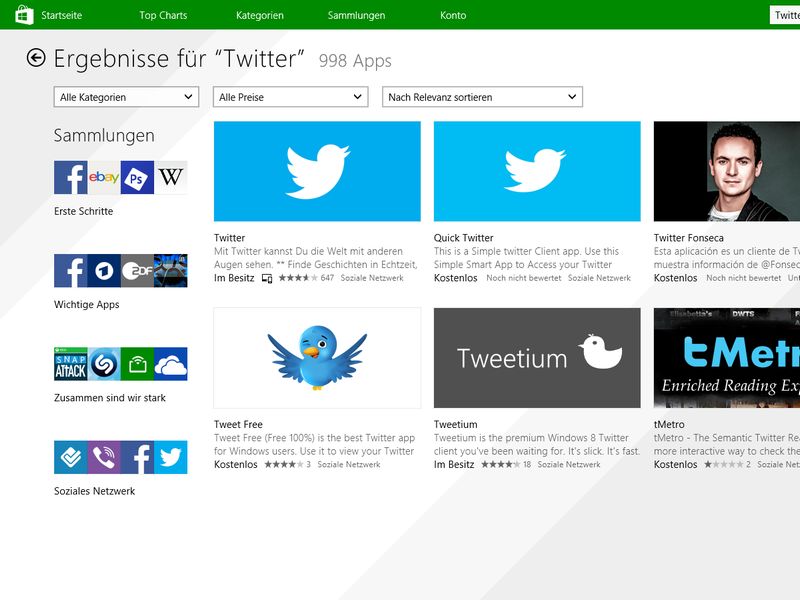The height and width of the screenshot is (600, 800).
Task: Open Facebook icon in Erste Schritte collection
Action: point(70,177)
